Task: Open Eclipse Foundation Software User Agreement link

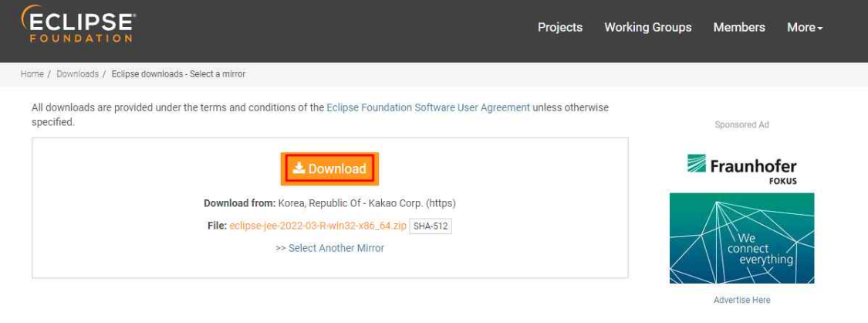Action: coord(428,107)
